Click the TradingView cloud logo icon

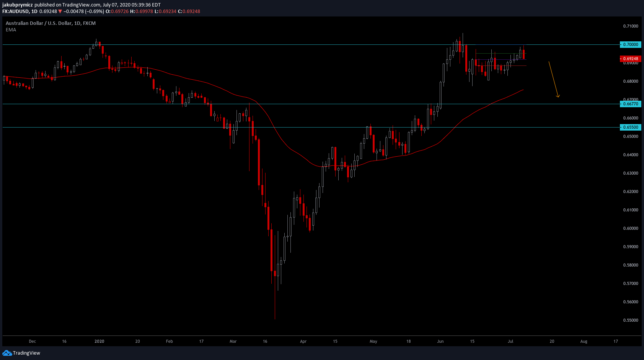pyautogui.click(x=7, y=353)
